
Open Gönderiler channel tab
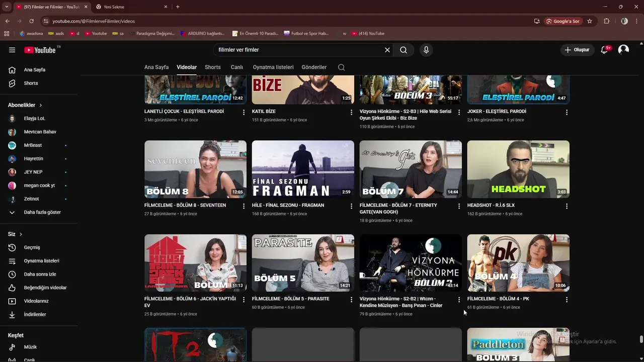(314, 67)
